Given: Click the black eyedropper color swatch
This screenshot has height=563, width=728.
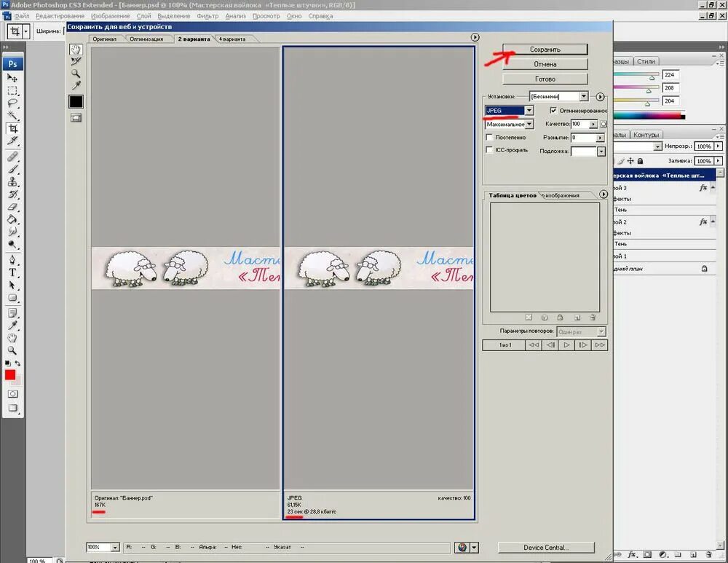Looking at the screenshot, I should (76, 101).
